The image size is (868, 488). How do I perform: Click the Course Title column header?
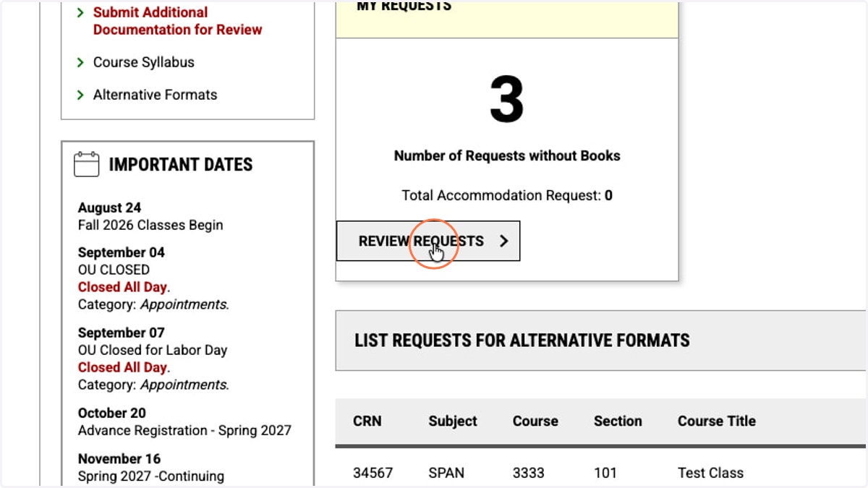(x=717, y=421)
